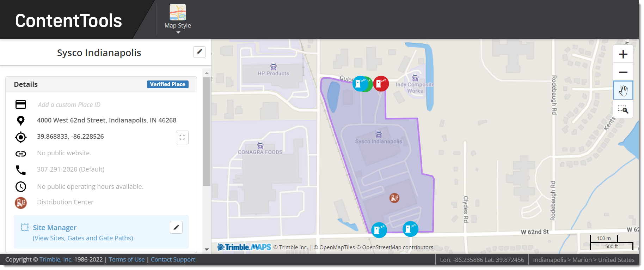644x270 pixels.
Task: Click the green marker behind the blue gate
Action: 370,84
